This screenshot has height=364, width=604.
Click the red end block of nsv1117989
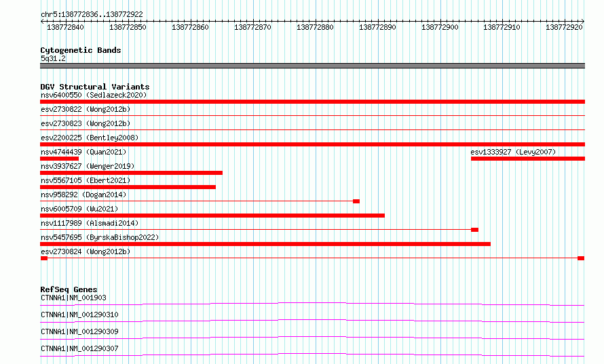(474, 230)
